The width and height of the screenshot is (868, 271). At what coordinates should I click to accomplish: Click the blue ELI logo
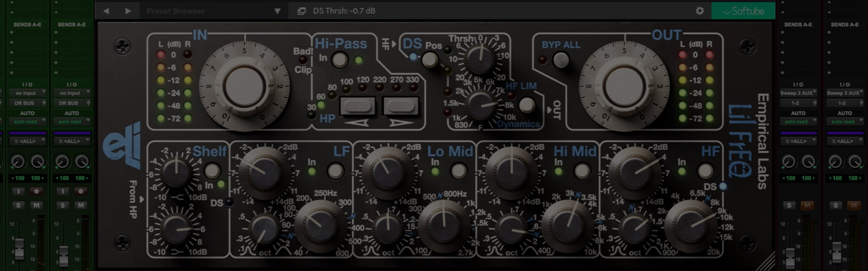122,145
